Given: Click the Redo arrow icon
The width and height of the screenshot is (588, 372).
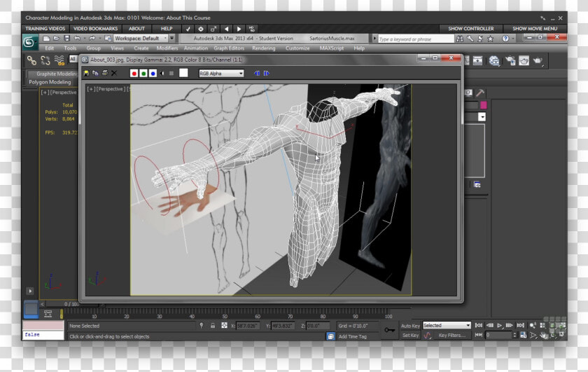Looking at the screenshot, I should tap(92, 39).
